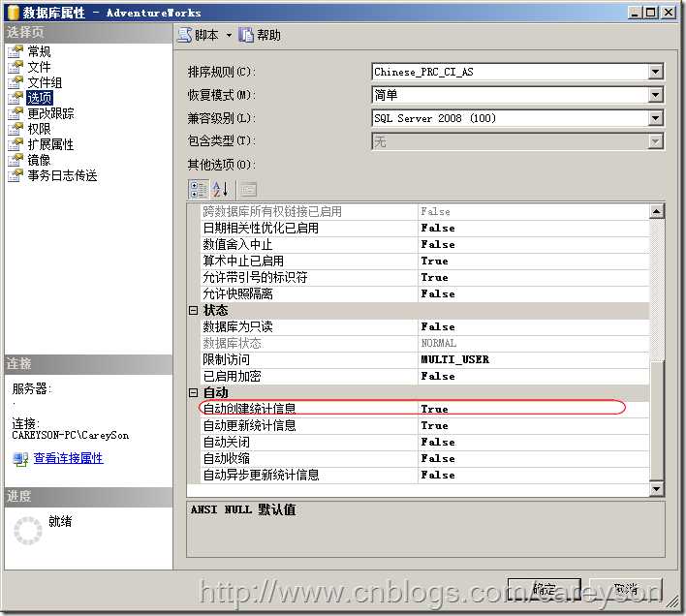686x616 pixels.
Task: Select the 已启用加密 row
Action: (x=424, y=376)
